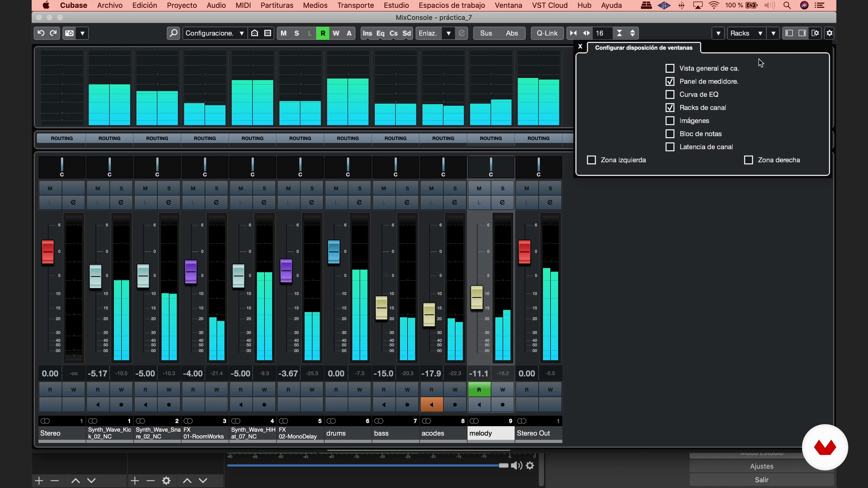868x488 pixels.
Task: Enable Vista general de ca. checkbox
Action: (670, 68)
